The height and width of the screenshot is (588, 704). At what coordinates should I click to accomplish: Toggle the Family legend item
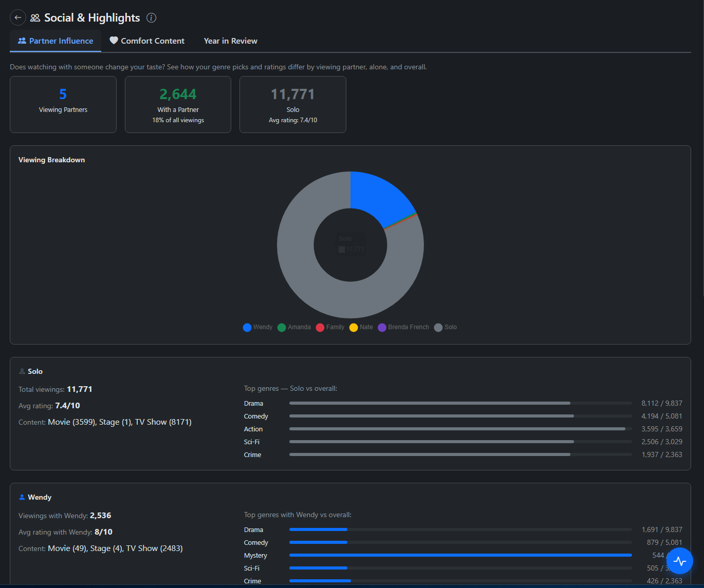[330, 327]
